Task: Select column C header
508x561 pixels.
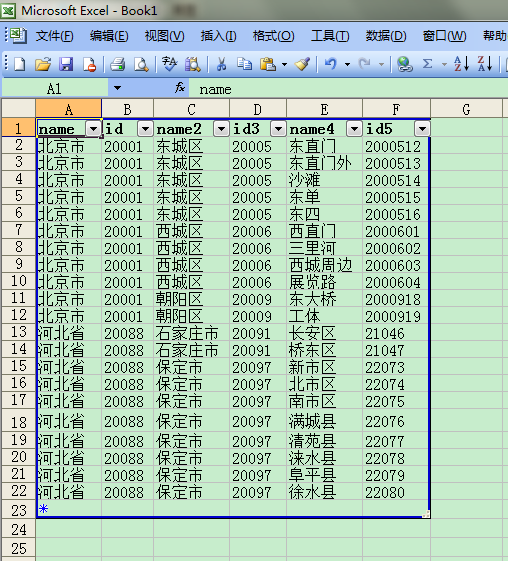Action: (x=191, y=109)
